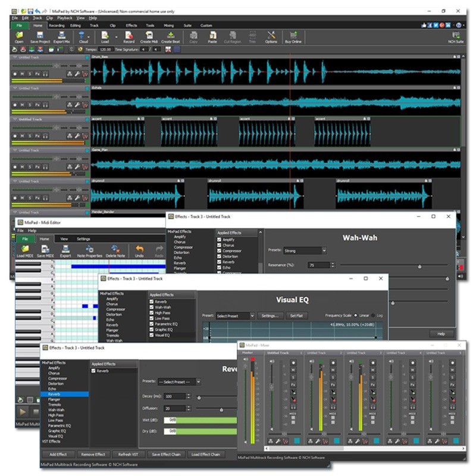Click the Load Effect Chain button

[x=205, y=455]
